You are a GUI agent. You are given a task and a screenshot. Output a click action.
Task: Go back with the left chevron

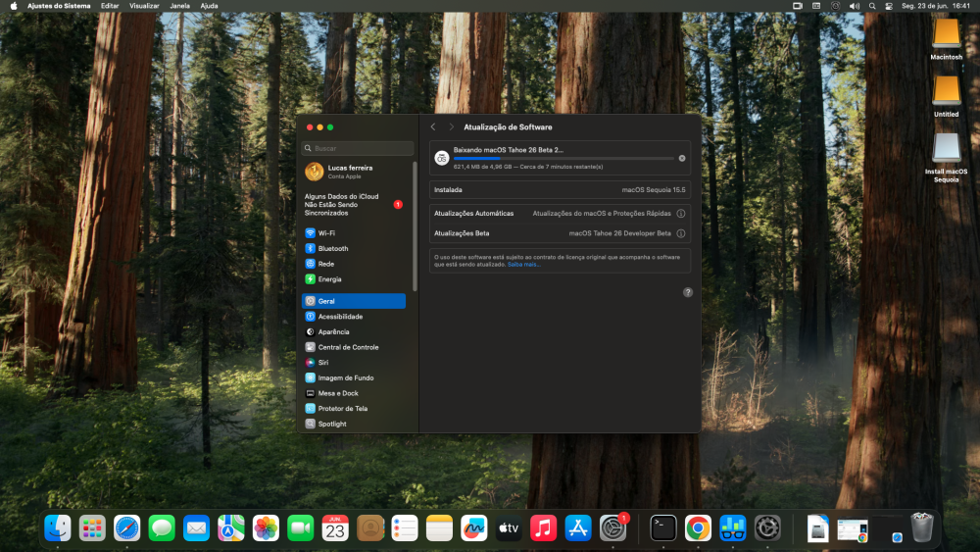point(433,126)
